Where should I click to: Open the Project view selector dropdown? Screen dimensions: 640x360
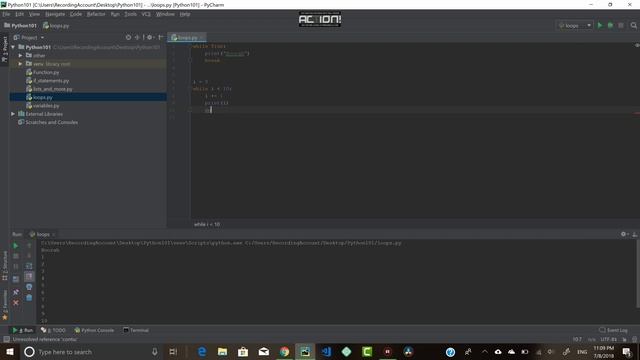coord(29,37)
